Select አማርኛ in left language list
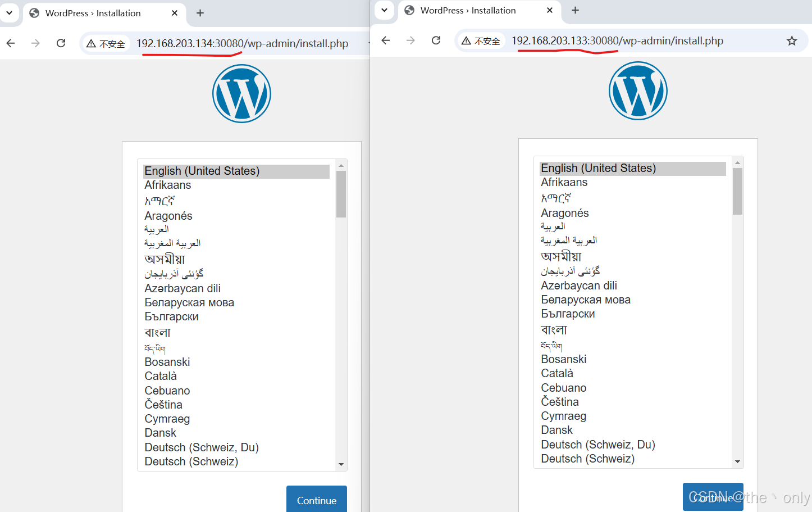 coord(236,201)
